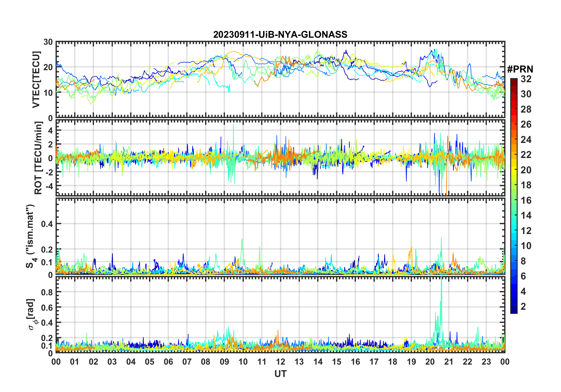Pick UT axis hour label 07
Viewport: 561px width, 392px height.
coord(187,362)
